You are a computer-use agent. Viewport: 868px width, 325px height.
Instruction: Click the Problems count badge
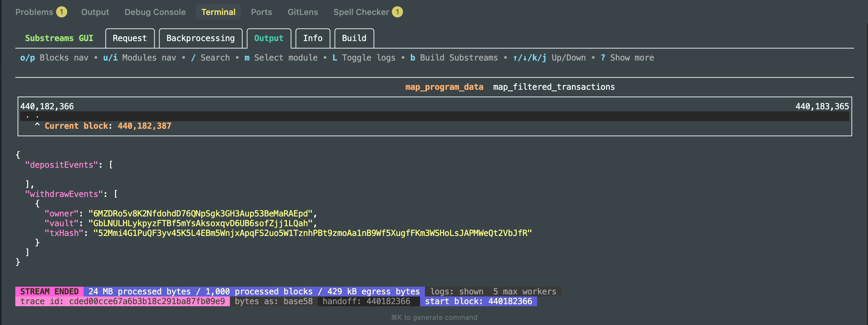point(62,12)
